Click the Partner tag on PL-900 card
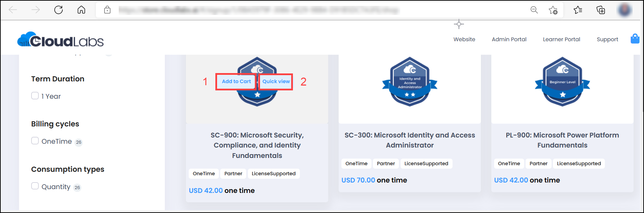The height and width of the screenshot is (213, 644). (539, 163)
